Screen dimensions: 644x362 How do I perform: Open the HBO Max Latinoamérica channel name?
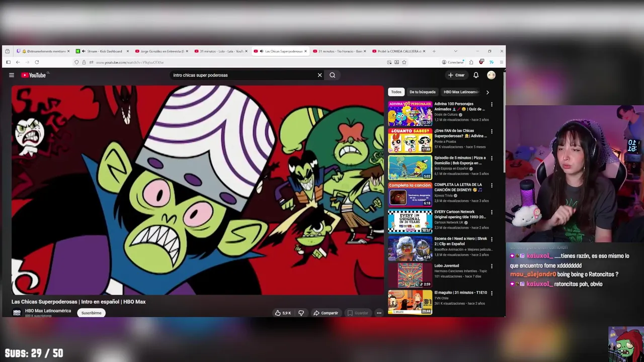pyautogui.click(x=48, y=311)
